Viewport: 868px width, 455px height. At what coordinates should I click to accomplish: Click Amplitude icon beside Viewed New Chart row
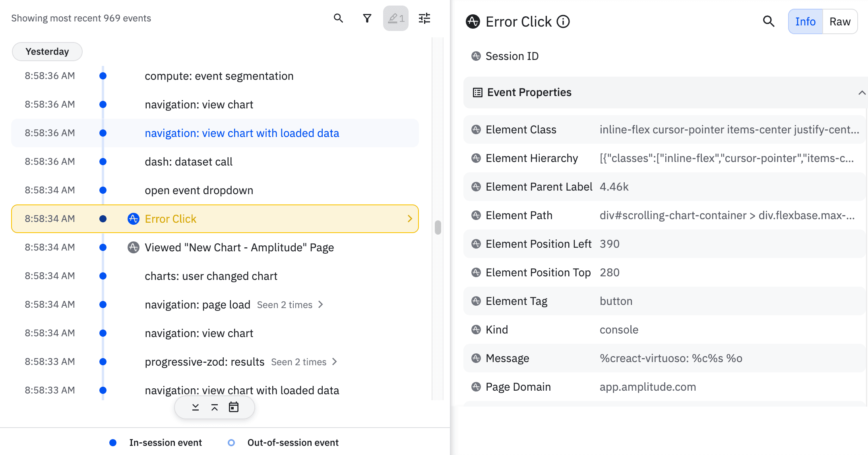(x=134, y=247)
